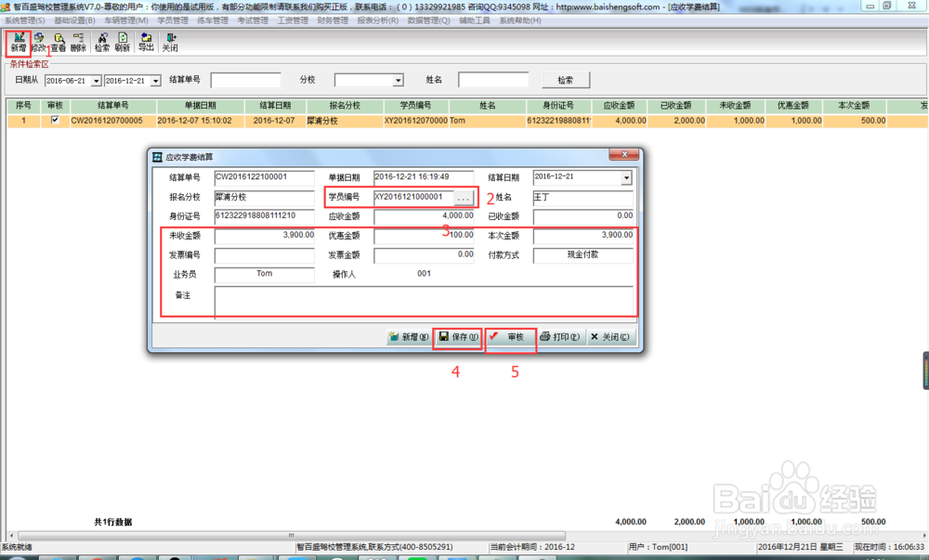Close the 应收学费结算 dialog with X
This screenshot has width=929, height=560.
coord(624,154)
